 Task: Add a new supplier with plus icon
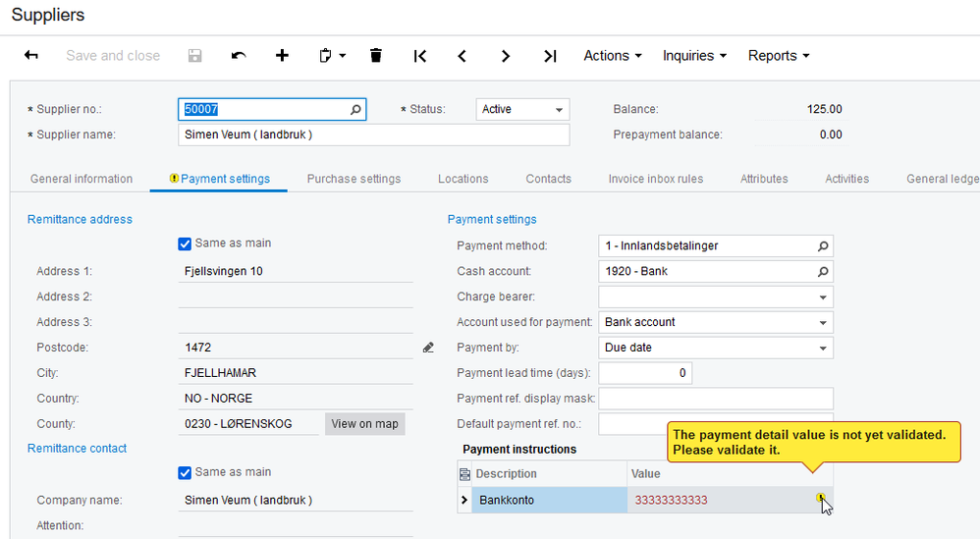pyautogui.click(x=282, y=56)
